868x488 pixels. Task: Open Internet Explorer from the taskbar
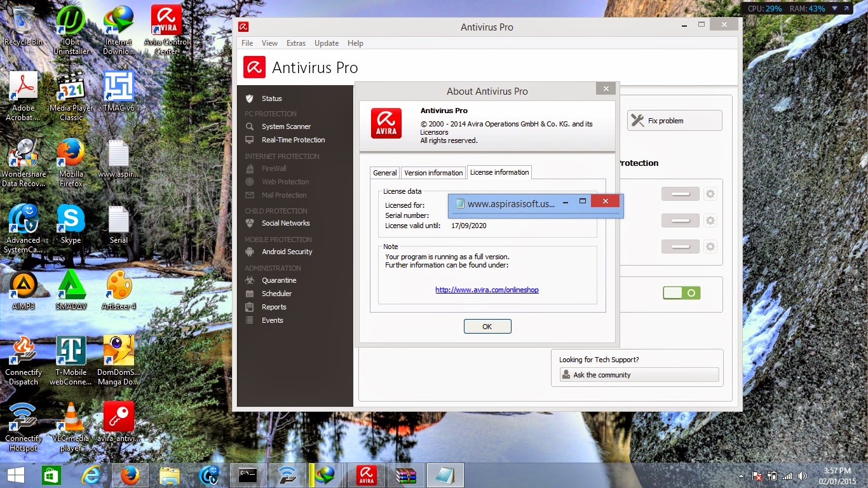tap(91, 475)
